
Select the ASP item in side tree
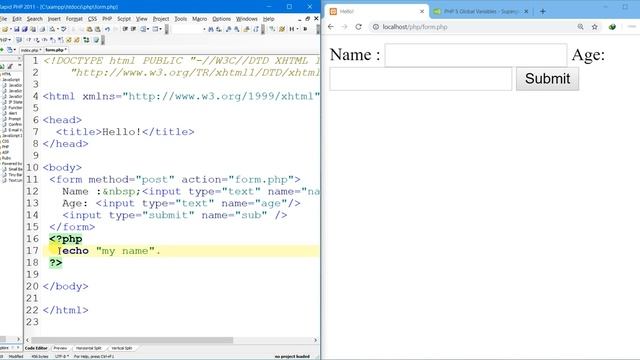(x=5, y=152)
